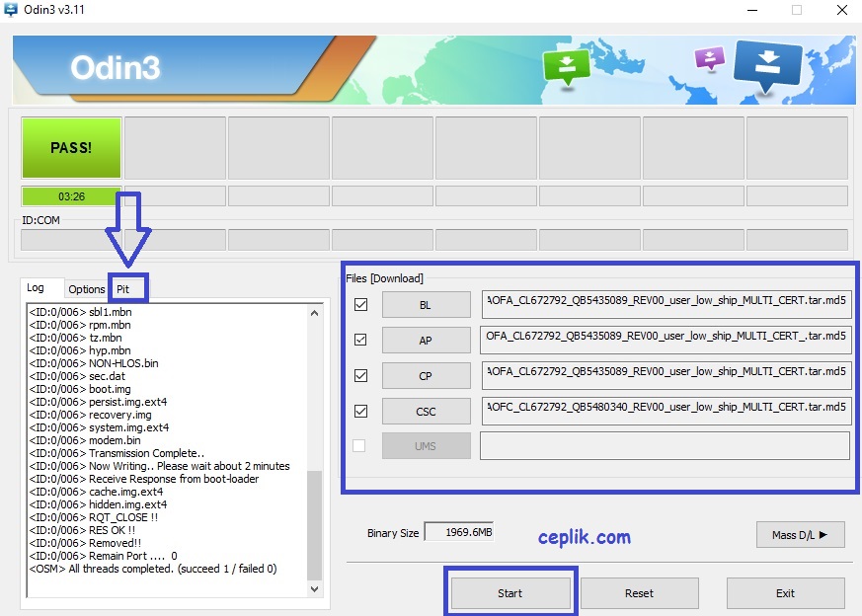
Task: Click the 'modem.bin' log entry
Action: coord(85,440)
